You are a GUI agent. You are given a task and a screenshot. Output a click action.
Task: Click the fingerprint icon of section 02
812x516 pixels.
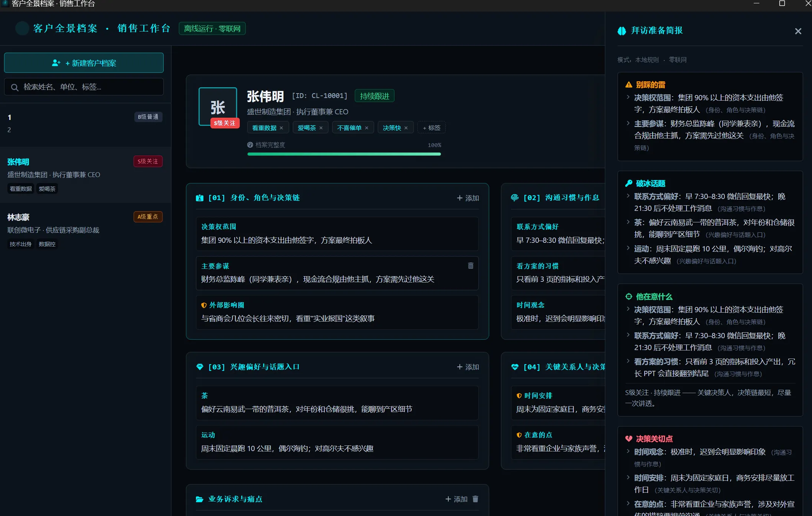pos(515,198)
